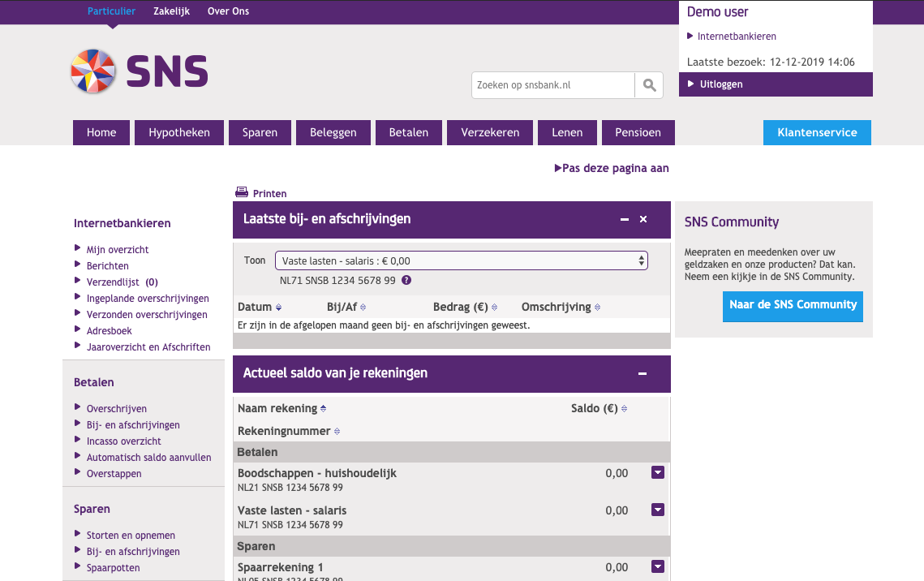The image size is (924, 581).
Task: Expand Pas deze pagina aan
Action: click(612, 168)
